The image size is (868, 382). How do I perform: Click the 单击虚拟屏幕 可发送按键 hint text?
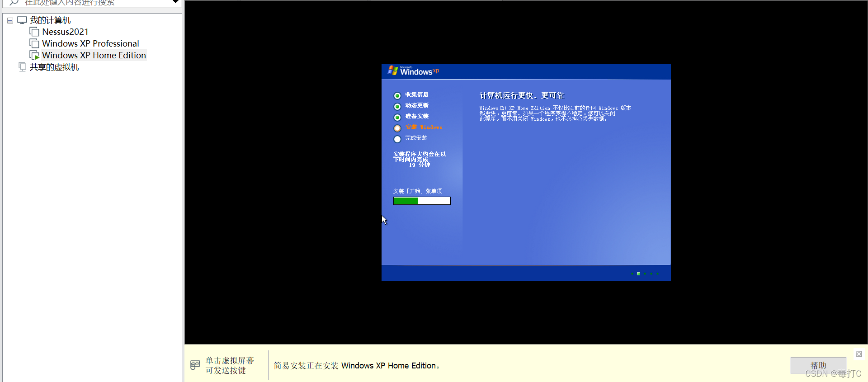tap(230, 365)
